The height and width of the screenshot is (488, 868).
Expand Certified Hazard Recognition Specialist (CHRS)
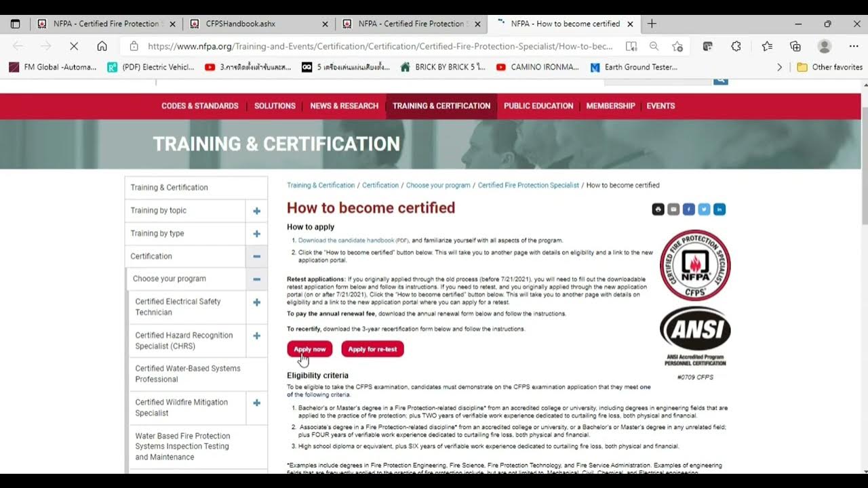pyautogui.click(x=256, y=335)
